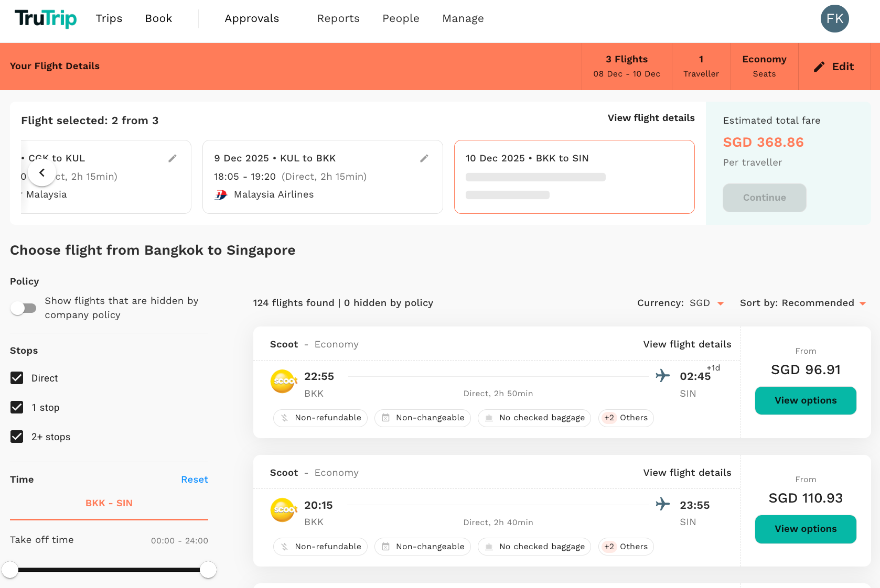
Task: Select the 10 Dec BKK to SIN card
Action: pyautogui.click(x=574, y=177)
